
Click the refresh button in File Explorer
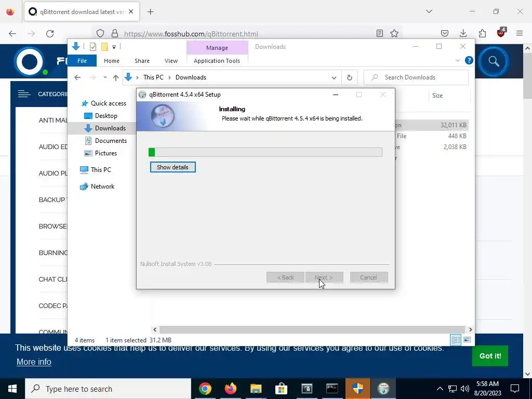pyautogui.click(x=350, y=78)
